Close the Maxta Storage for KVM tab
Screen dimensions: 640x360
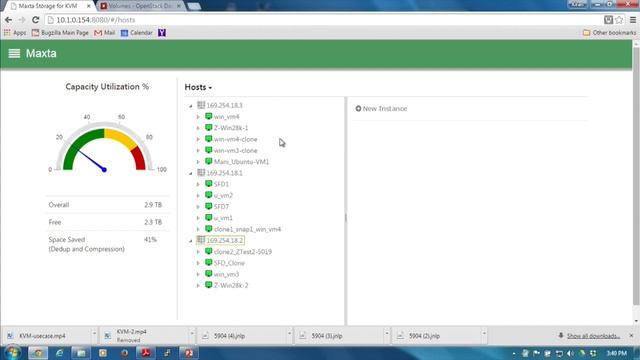pyautogui.click(x=89, y=6)
